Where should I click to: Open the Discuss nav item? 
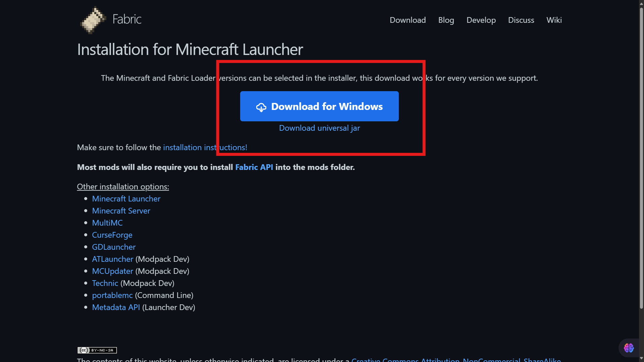521,20
